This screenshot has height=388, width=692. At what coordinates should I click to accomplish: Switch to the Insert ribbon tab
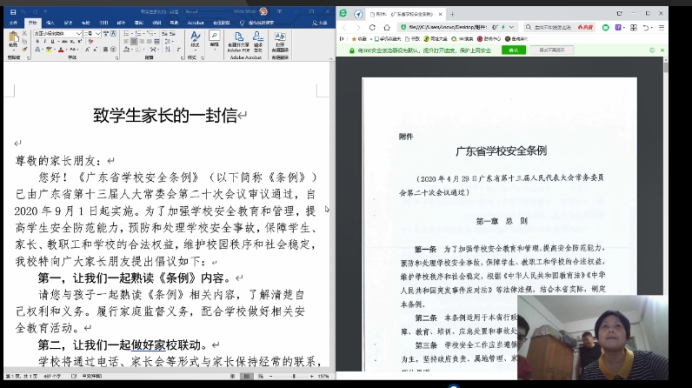[x=50, y=23]
